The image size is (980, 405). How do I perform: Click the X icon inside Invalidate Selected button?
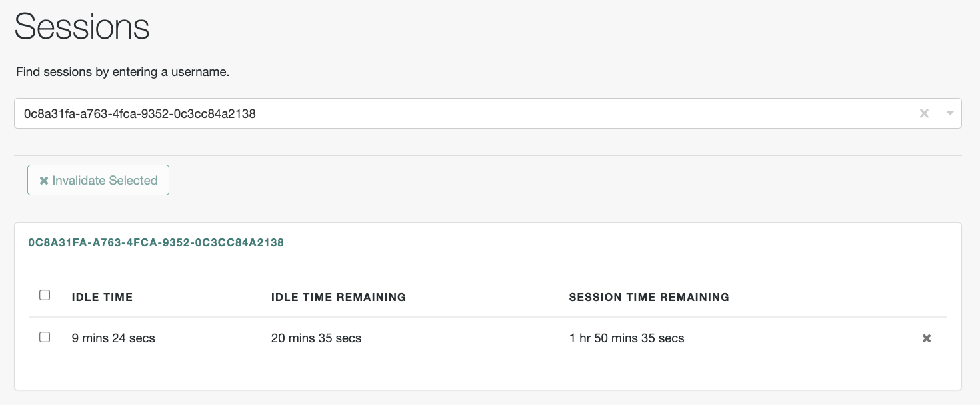pyautogui.click(x=44, y=180)
